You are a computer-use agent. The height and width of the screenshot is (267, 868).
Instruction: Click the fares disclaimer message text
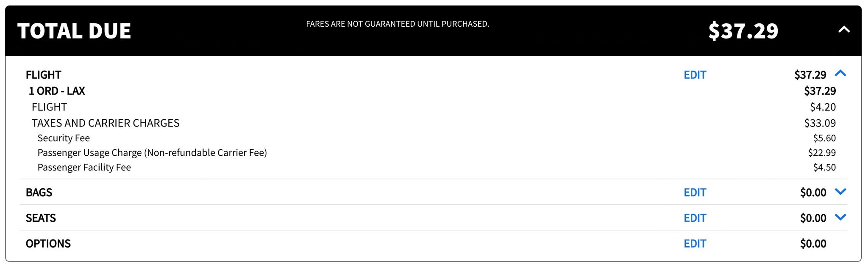[398, 24]
